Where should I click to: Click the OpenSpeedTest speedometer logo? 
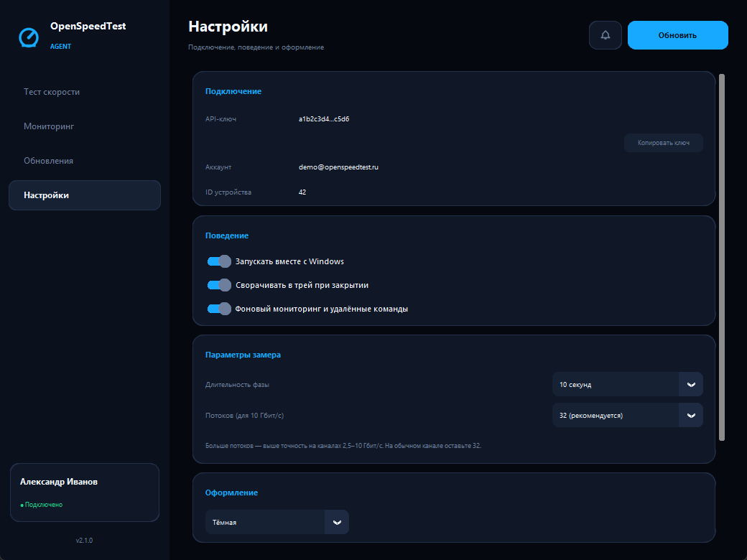(x=29, y=37)
